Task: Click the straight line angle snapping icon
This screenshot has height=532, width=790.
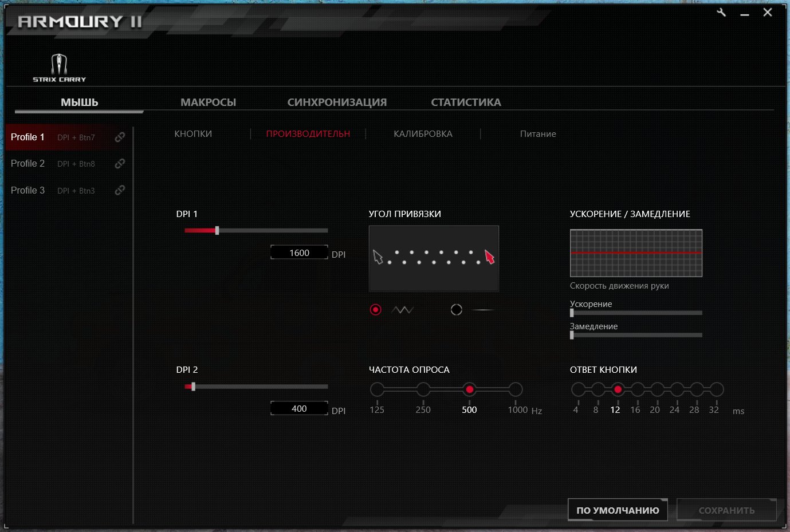Action: coord(483,310)
